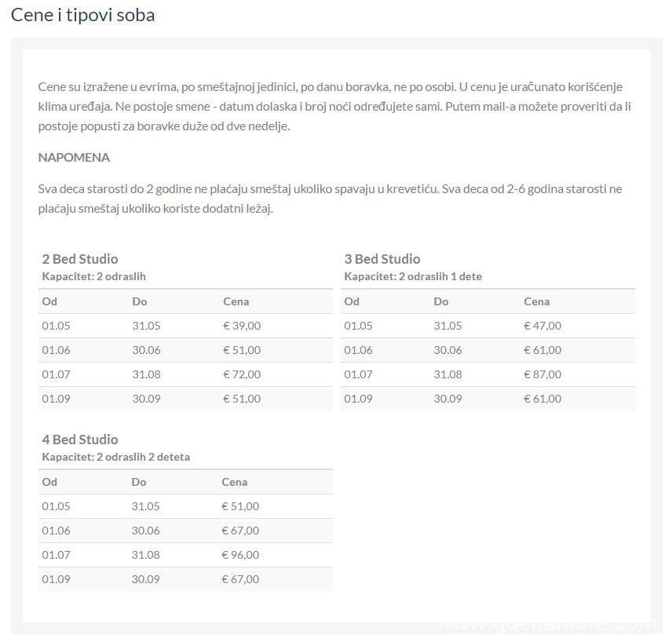Image resolution: width=672 pixels, height=642 pixels.
Task: Click the 'Cene i tipovi soba' heading
Action: pyautogui.click(x=82, y=15)
